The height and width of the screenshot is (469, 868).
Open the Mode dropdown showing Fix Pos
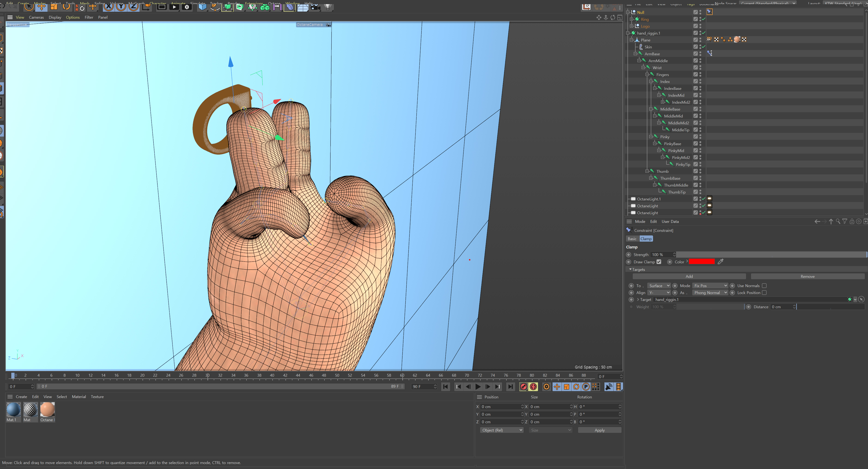(710, 285)
